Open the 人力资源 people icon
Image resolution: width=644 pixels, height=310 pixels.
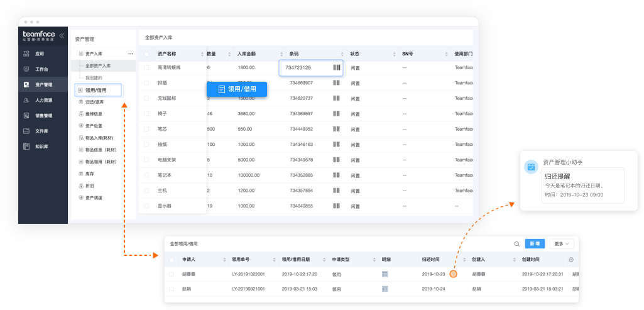[26, 100]
